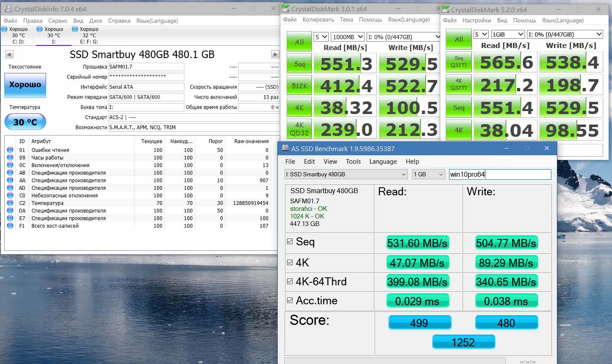
Task: Open Язык(Language) menu in CrystalDiskInfo
Action: tap(157, 21)
